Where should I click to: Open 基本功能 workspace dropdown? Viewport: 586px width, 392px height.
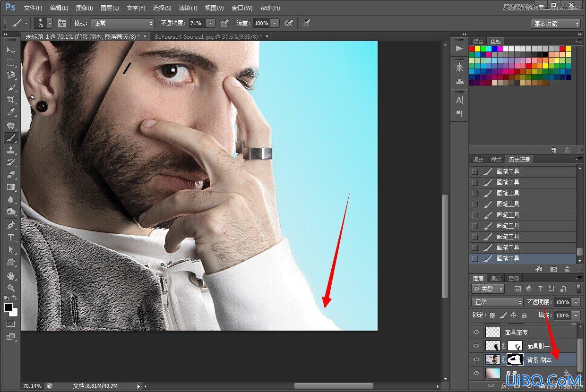point(555,24)
